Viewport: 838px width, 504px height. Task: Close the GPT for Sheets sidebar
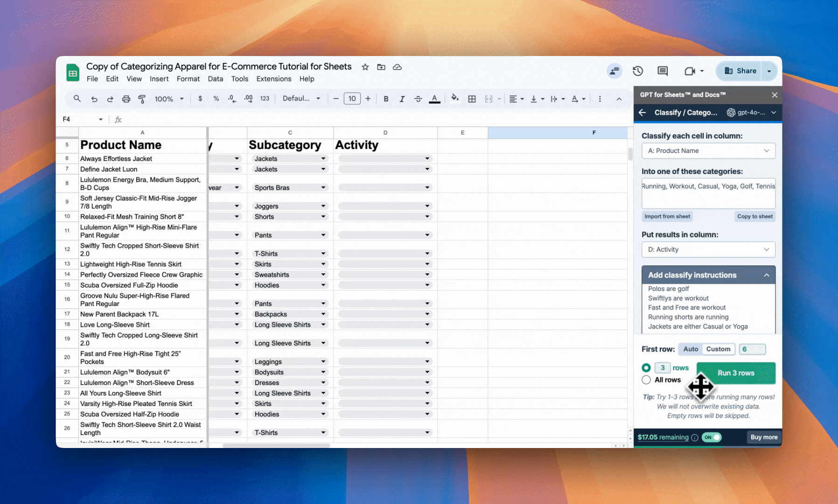775,95
